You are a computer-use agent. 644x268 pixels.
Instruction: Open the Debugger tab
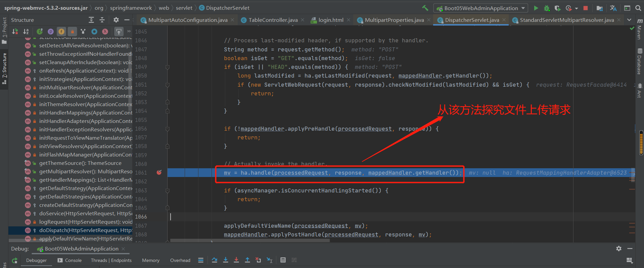(x=36, y=260)
